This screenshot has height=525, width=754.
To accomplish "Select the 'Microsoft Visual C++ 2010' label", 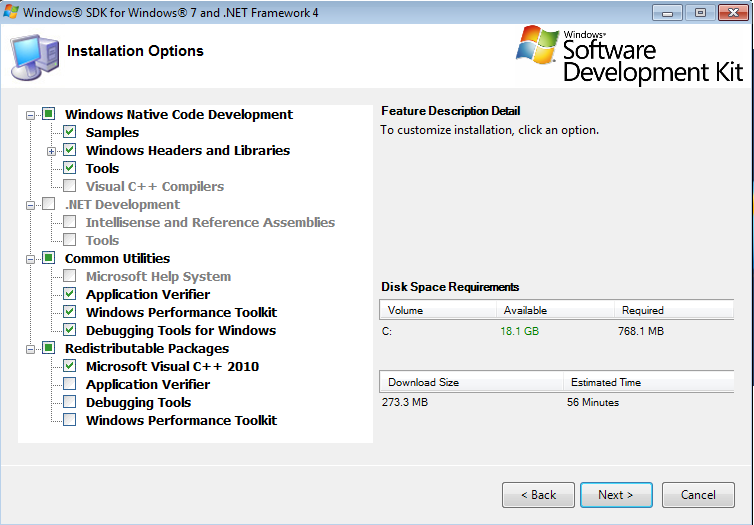I will (172, 366).
